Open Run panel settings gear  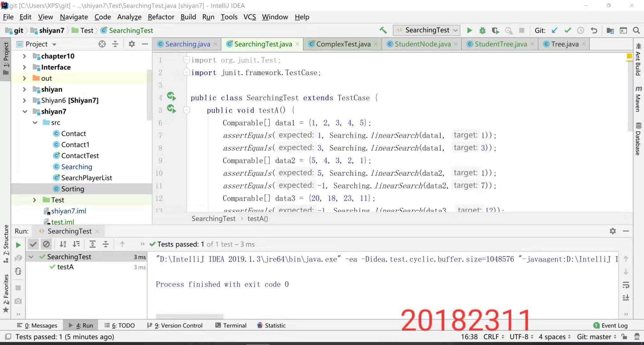coord(612,231)
